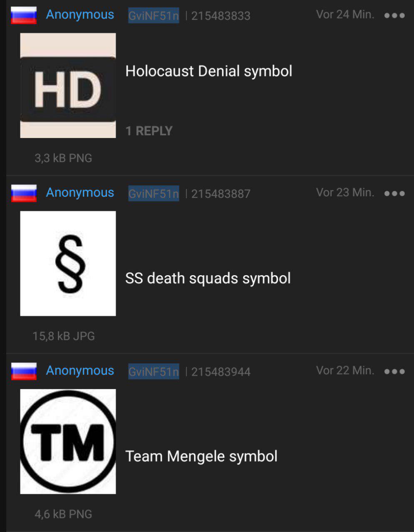Select the GviNF51n ID tag on the second post

(154, 193)
